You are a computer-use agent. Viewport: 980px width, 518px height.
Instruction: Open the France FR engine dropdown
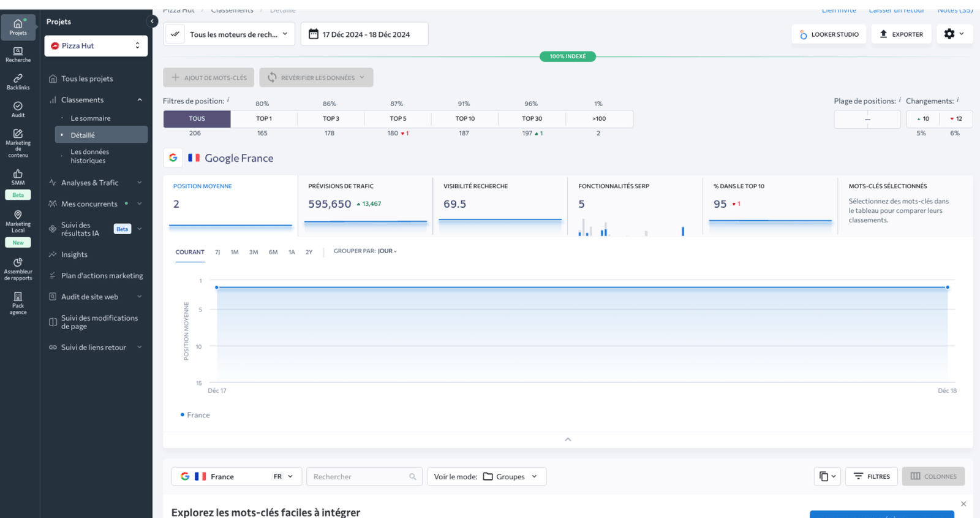pyautogui.click(x=236, y=476)
